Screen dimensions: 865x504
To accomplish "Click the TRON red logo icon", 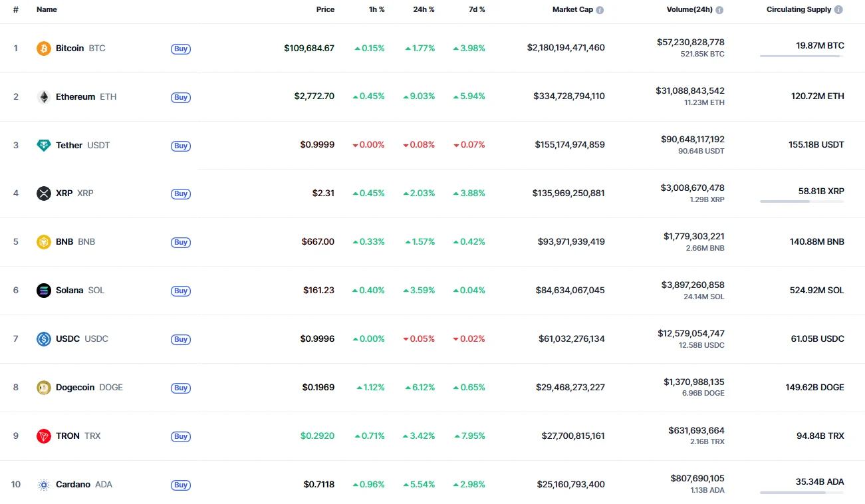I will point(44,436).
